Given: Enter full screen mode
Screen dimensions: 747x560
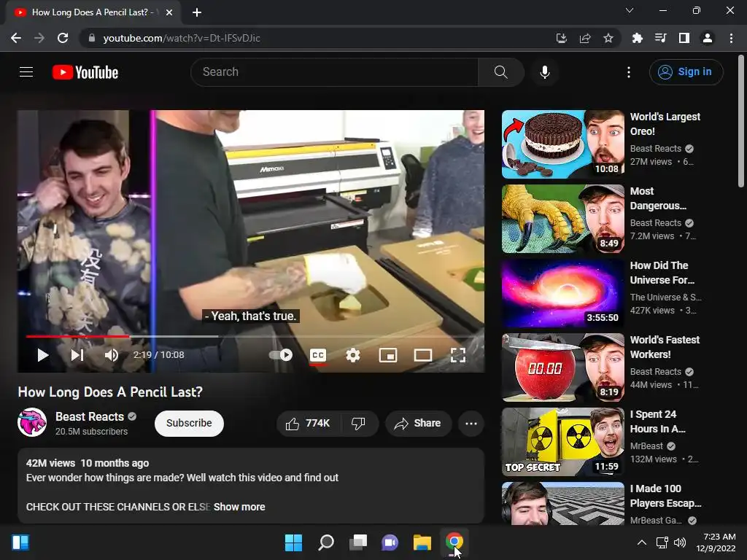Looking at the screenshot, I should [458, 355].
